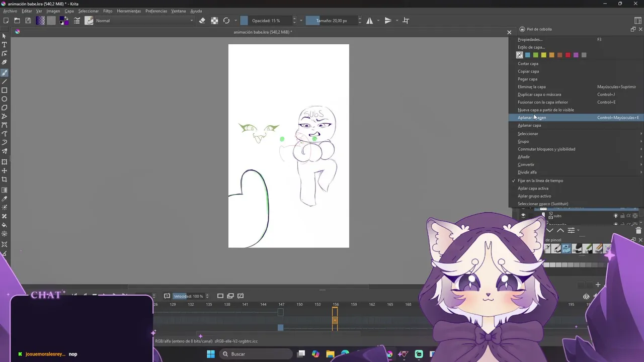Screen dimensions: 644x362
Task: Expand the Convertir submenu
Action: pos(576,164)
